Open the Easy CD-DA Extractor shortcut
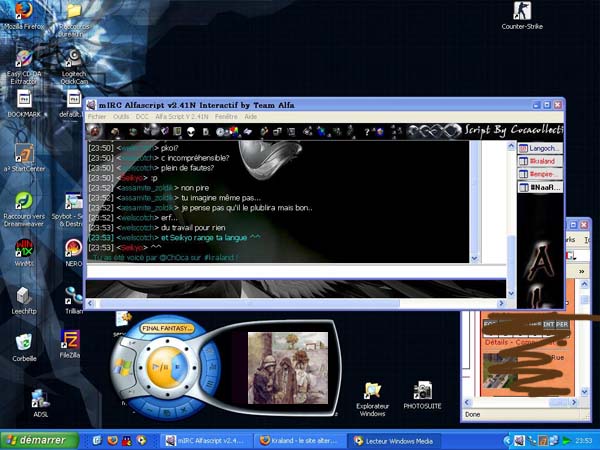This screenshot has width=600, height=450. [24, 67]
